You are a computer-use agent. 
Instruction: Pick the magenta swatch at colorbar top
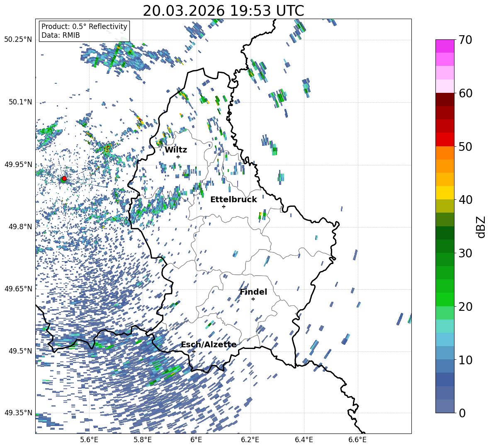(445, 46)
